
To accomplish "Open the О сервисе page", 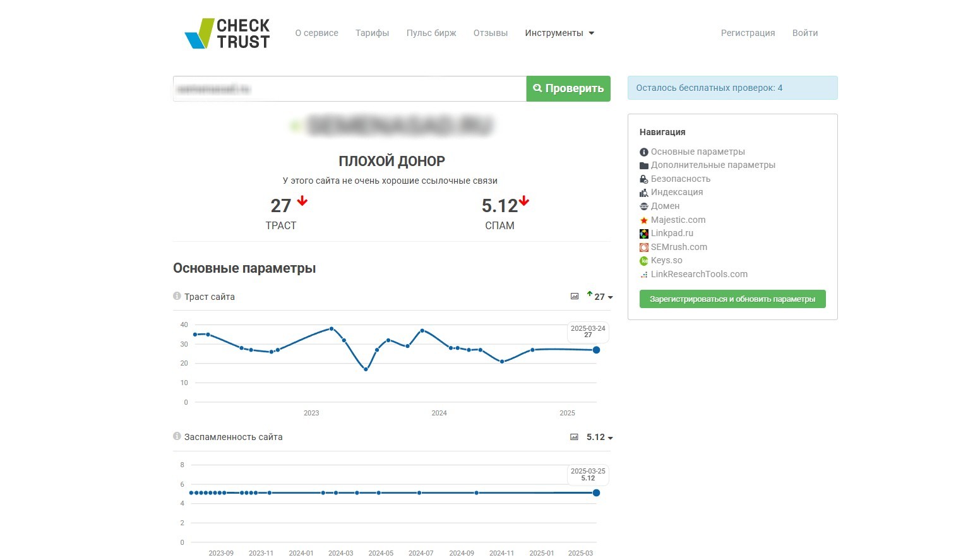I will click(317, 33).
